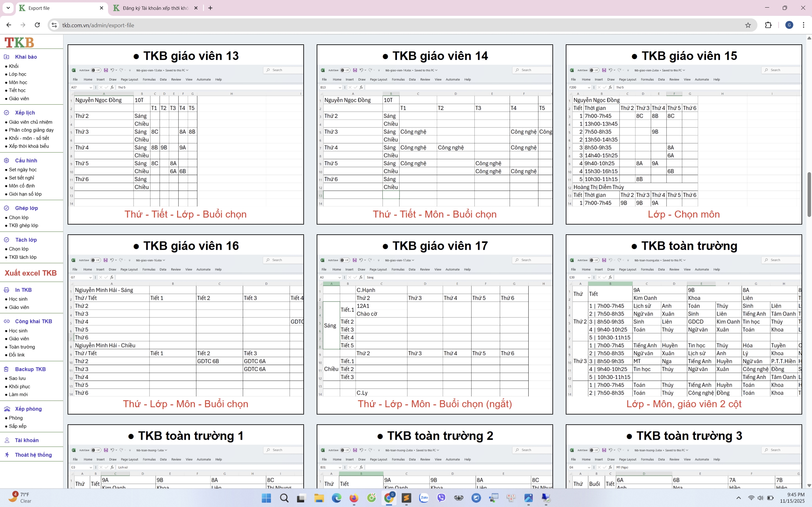Viewport: 812px width, 507px height.
Task: Open Windows taskbar Search
Action: [x=284, y=498]
